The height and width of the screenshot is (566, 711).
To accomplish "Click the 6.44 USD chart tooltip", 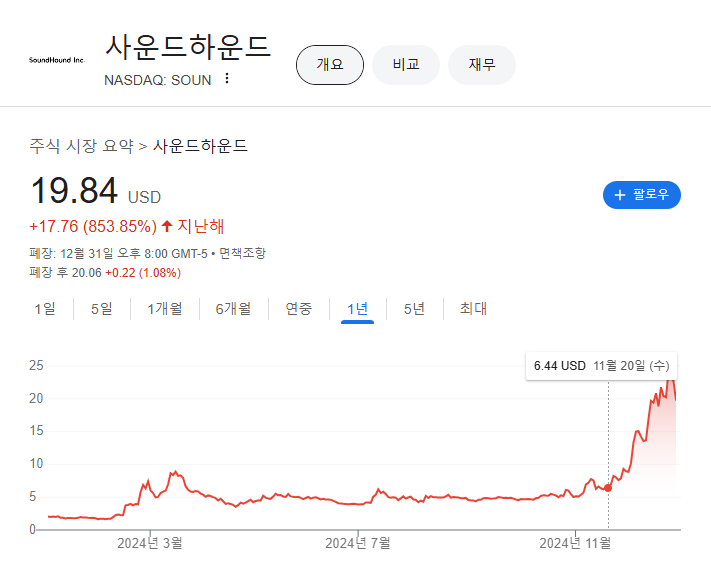I will (601, 366).
